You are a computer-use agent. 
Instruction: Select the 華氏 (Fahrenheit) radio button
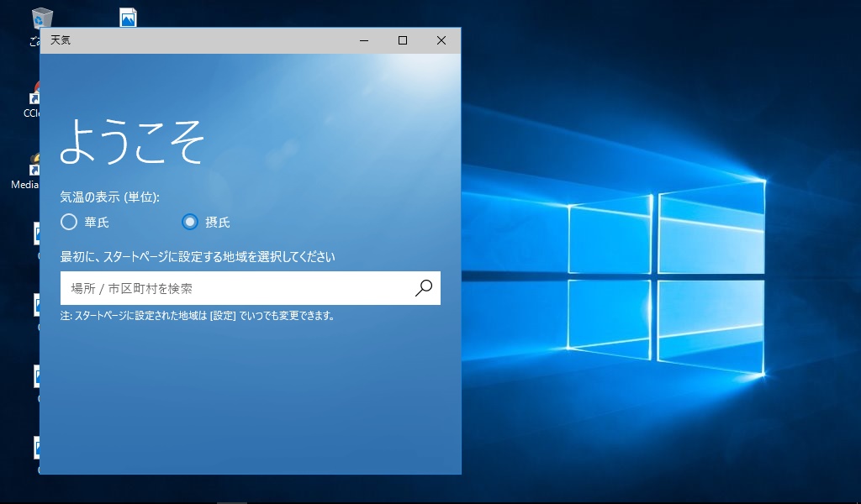click(69, 222)
